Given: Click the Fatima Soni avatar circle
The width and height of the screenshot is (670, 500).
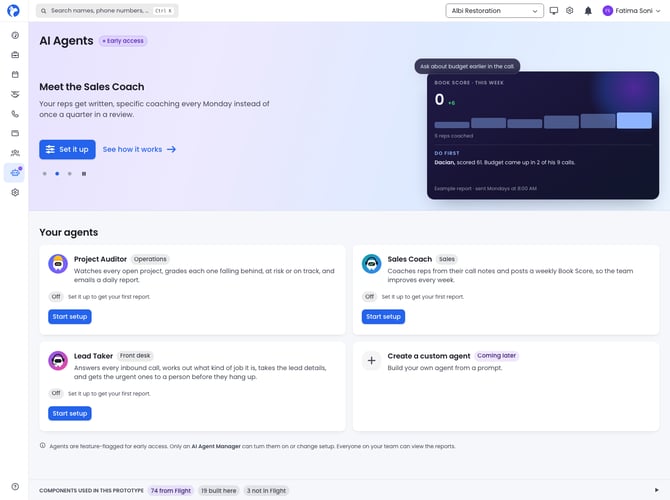Looking at the screenshot, I should tap(608, 11).
